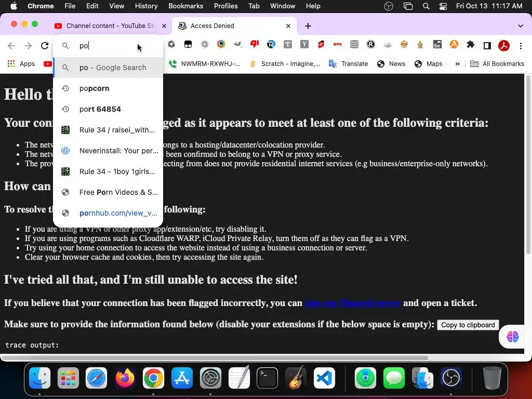Click the orange circular extension icon
This screenshot has width=532, height=399.
click(454, 44)
